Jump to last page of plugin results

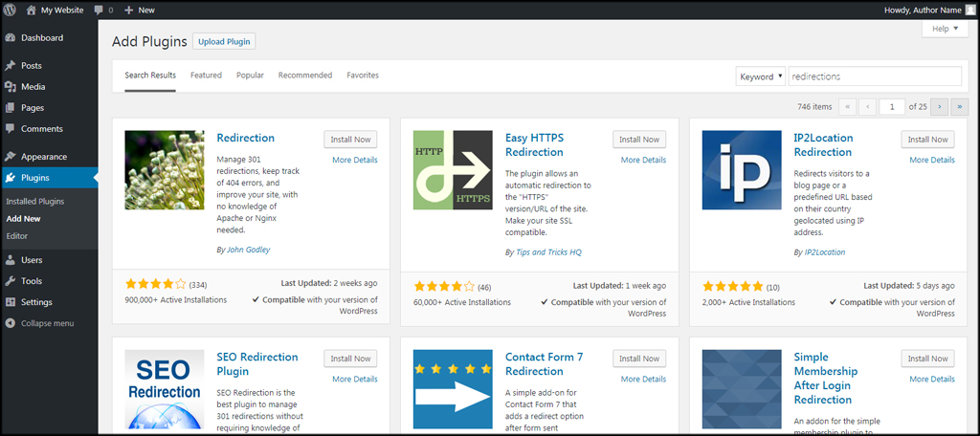959,107
